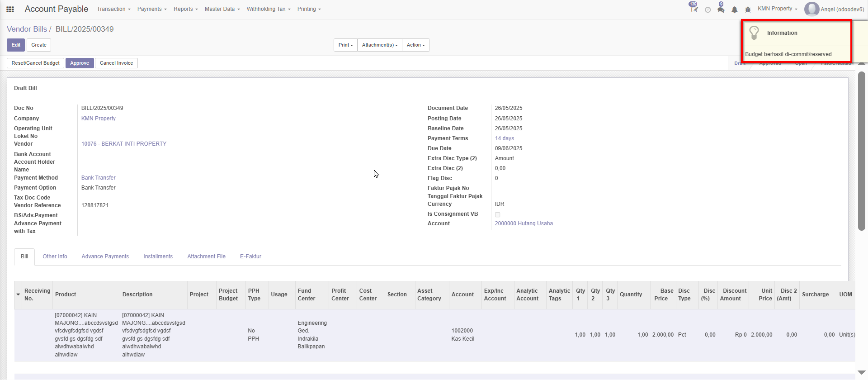The width and height of the screenshot is (868, 380).
Task: Click the Create button
Action: 39,45
